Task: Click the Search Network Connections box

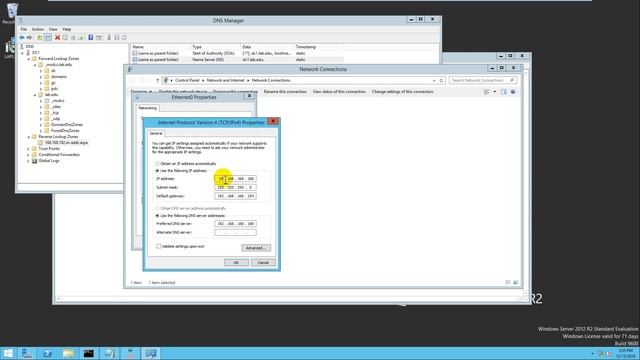Action: pyautogui.click(x=483, y=80)
